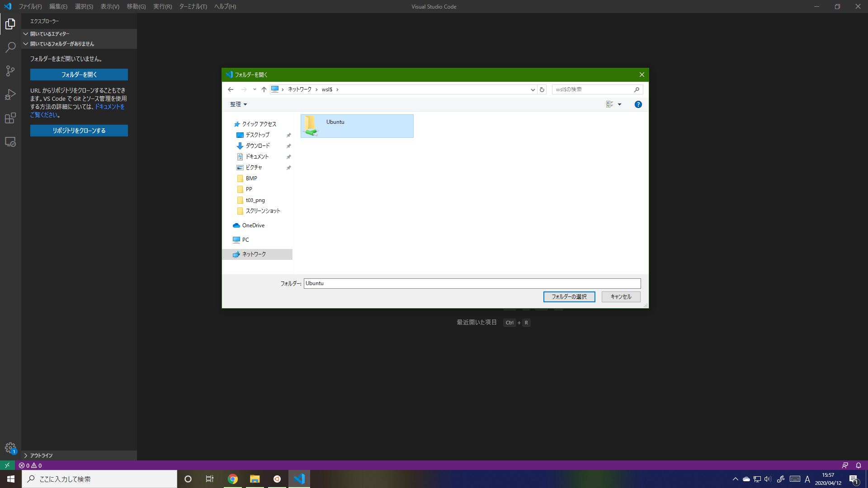
Task: Click the フォルダー name input field
Action: [472, 283]
